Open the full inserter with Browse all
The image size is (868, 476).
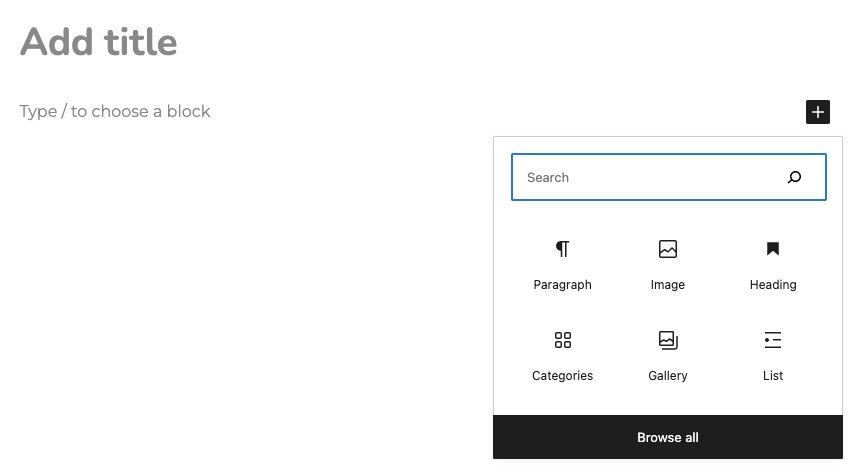tap(668, 437)
